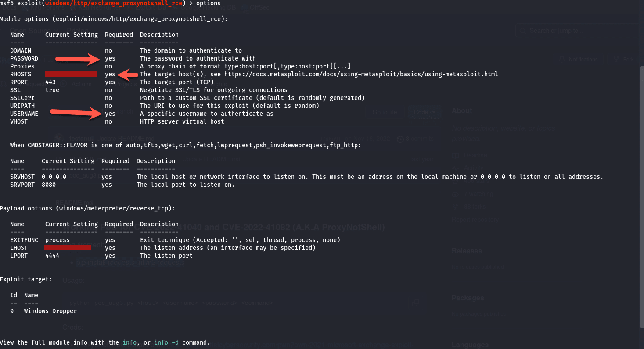Click the Fork button in the GitHub page
The width and height of the screenshot is (644, 349).
coord(623,60)
